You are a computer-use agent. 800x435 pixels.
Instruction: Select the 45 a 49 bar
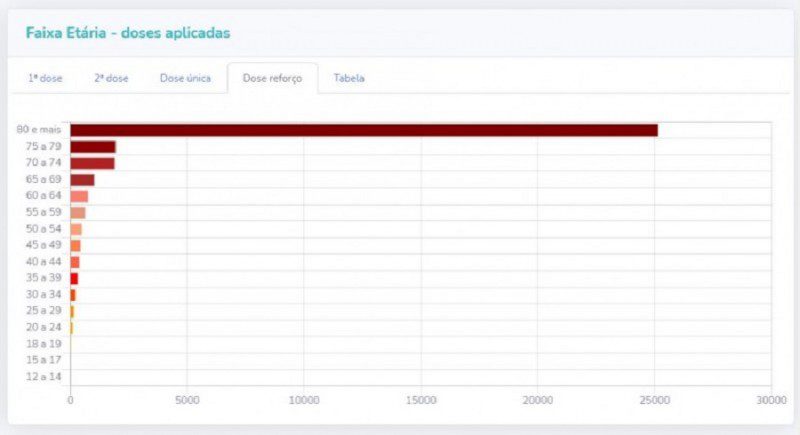tap(75, 245)
